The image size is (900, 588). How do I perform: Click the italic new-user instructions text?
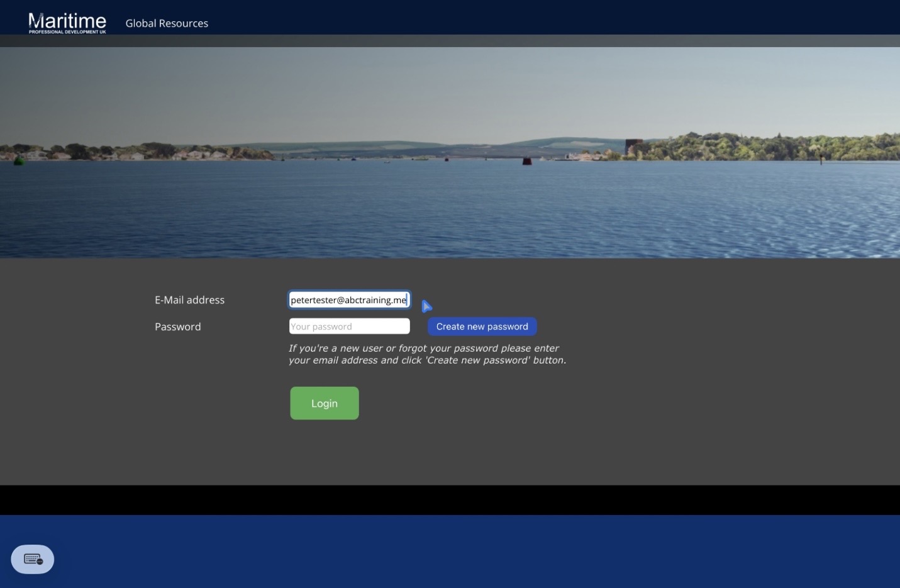(x=426, y=353)
